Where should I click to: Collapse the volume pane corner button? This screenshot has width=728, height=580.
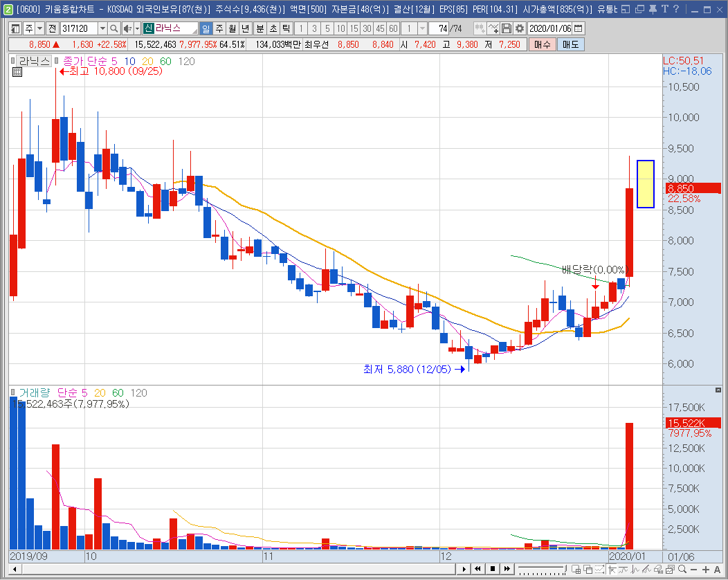click(718, 390)
